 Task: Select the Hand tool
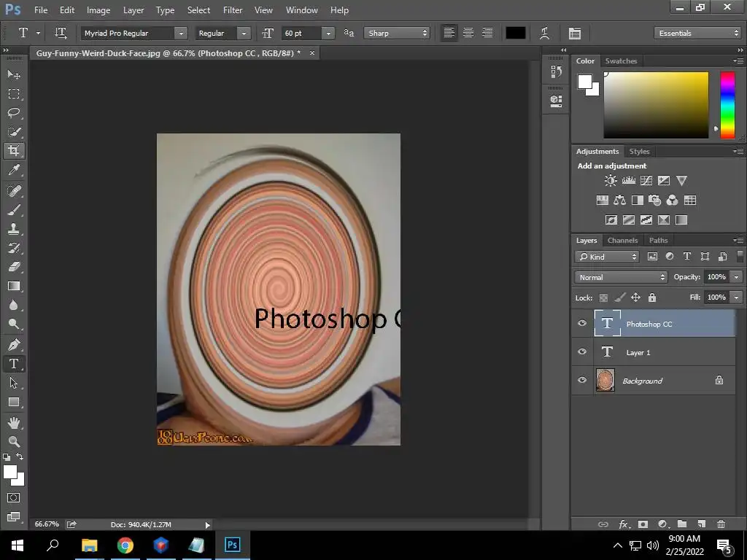click(x=14, y=422)
